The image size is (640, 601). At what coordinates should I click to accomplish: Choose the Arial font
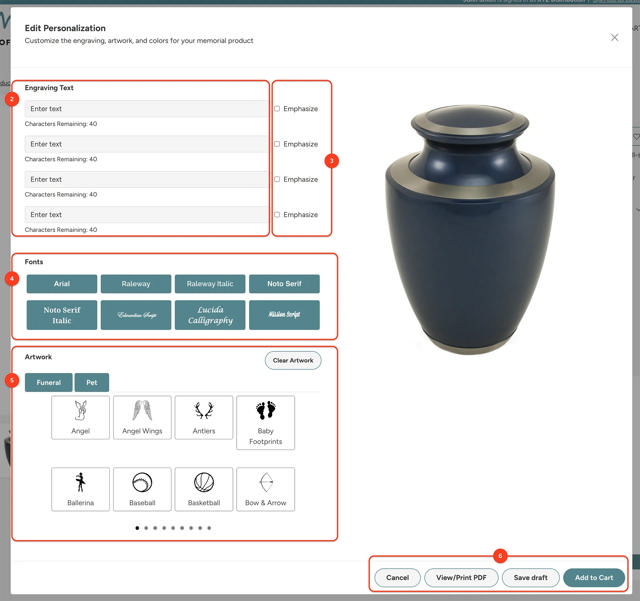(x=62, y=284)
